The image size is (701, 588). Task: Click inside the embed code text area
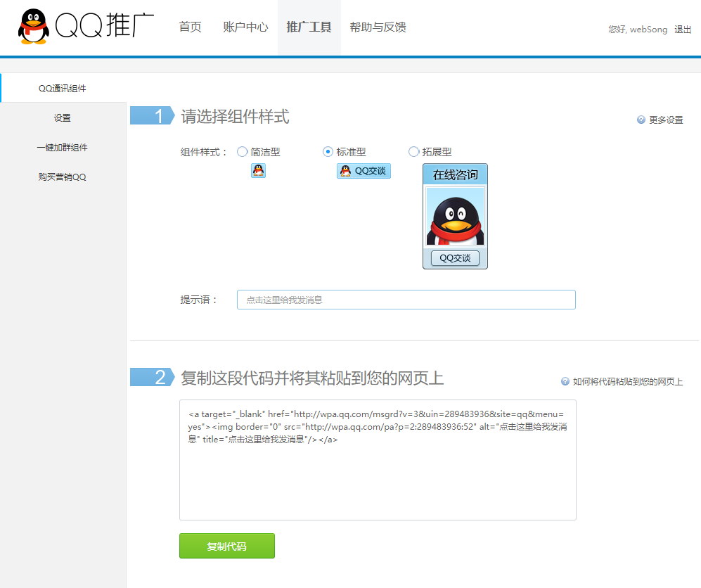pyautogui.click(x=378, y=460)
